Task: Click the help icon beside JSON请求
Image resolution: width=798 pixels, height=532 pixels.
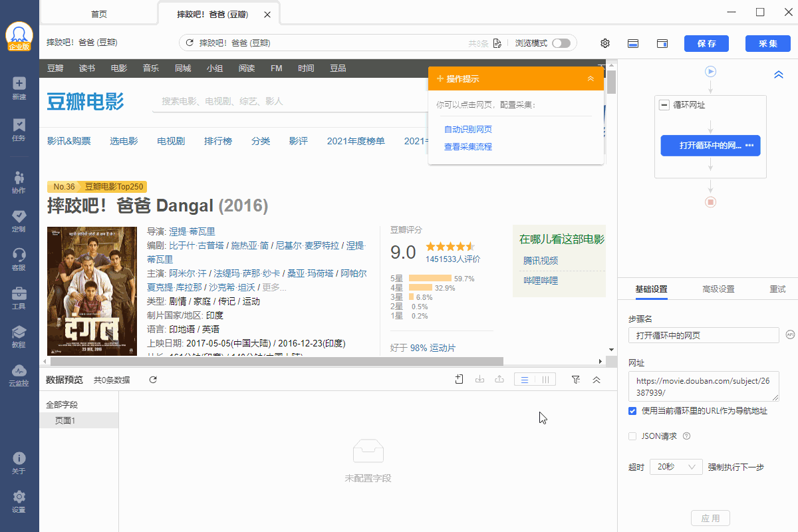Action: click(x=686, y=436)
